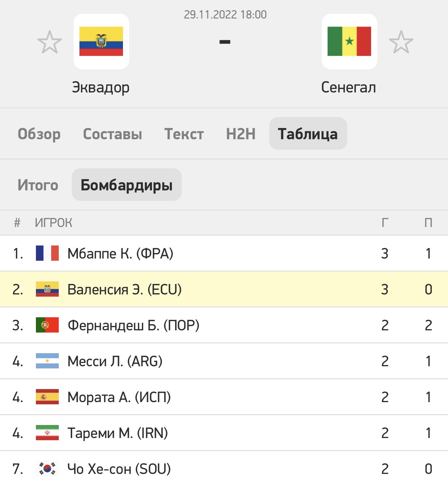Open player Чо Хе-сон row
The image size is (448, 483).
pos(224,467)
